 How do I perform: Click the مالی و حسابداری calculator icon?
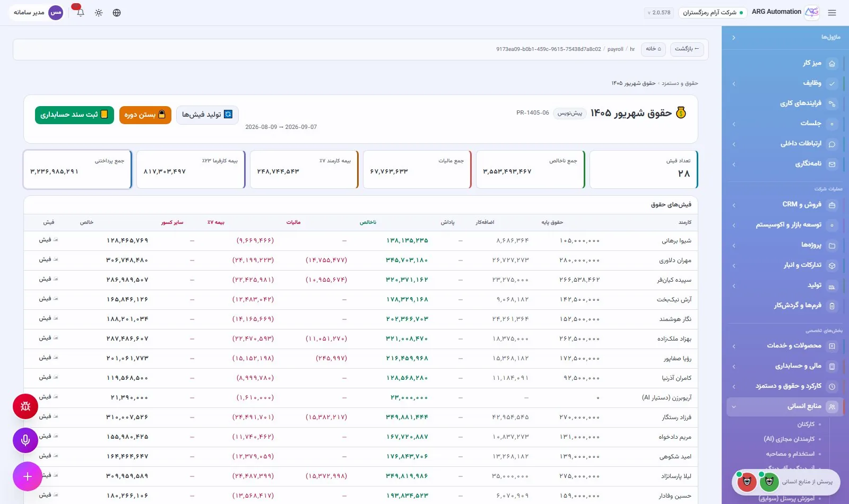(x=832, y=367)
